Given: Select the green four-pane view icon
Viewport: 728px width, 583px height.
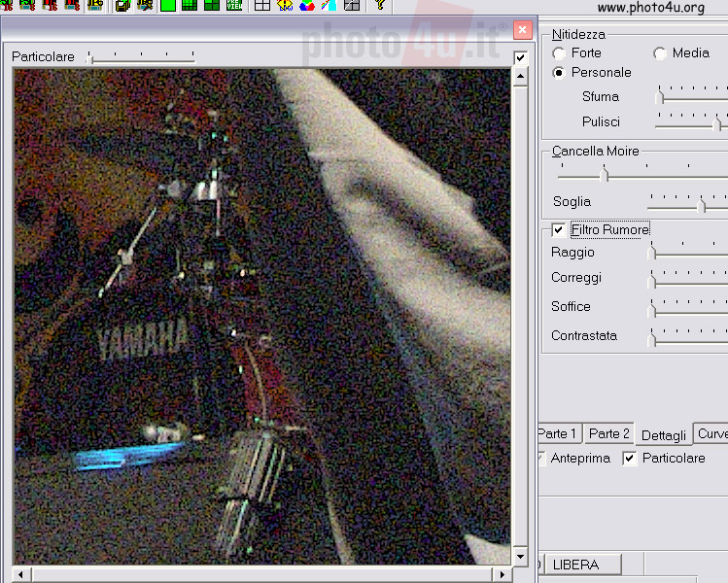Looking at the screenshot, I should click(x=212, y=5).
